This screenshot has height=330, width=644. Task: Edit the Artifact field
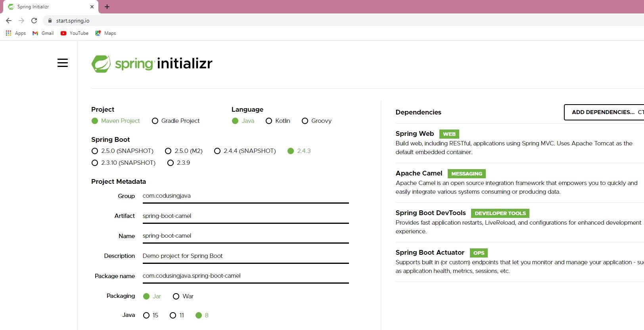[246, 216]
